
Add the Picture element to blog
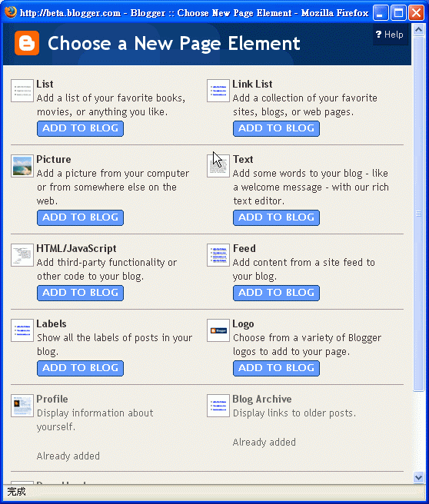coord(80,217)
